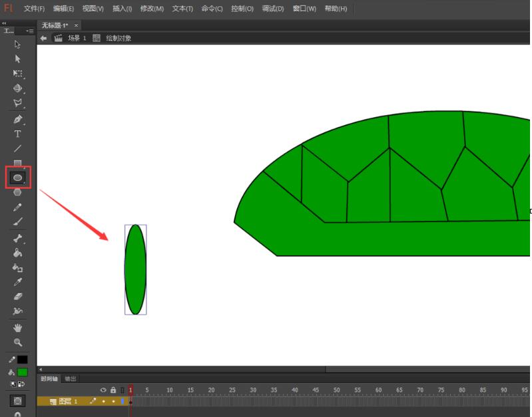Go to 场景 1 in the edit bar
The width and height of the screenshot is (532, 417).
[x=76, y=39]
